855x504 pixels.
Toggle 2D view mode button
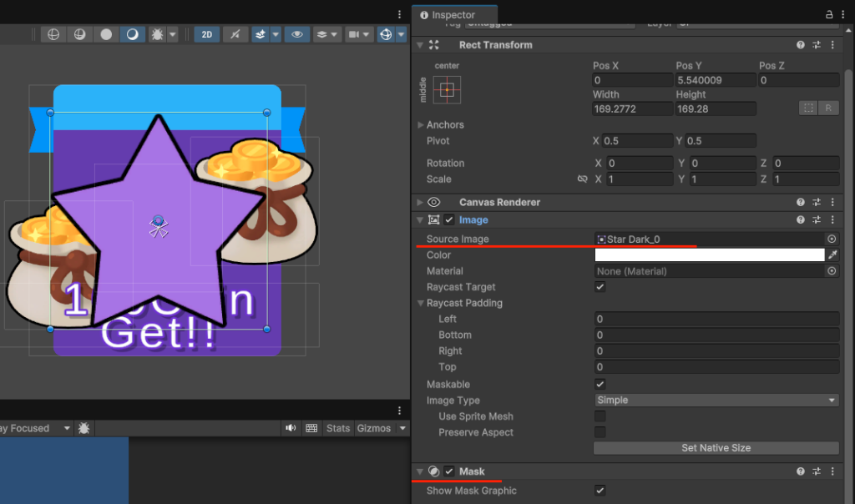coord(207,34)
